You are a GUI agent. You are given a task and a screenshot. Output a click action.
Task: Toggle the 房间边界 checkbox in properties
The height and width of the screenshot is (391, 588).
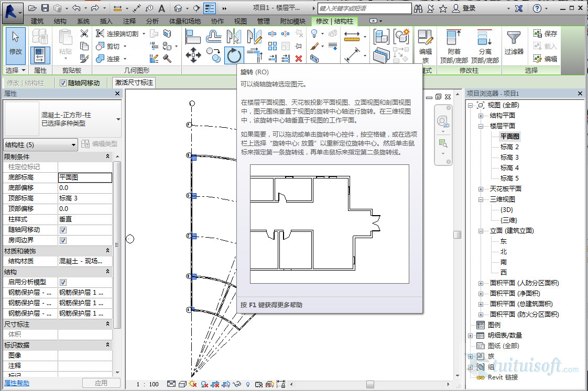pyautogui.click(x=63, y=240)
